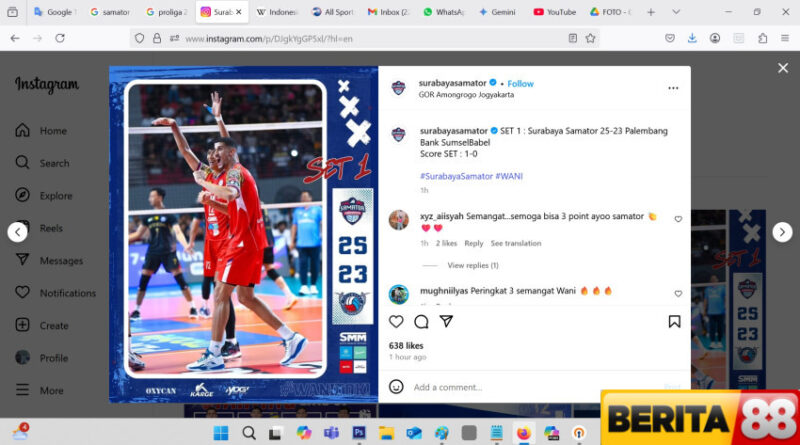This screenshot has width=800, height=445.
Task: Like the mughniilyas comment
Action: click(x=678, y=293)
